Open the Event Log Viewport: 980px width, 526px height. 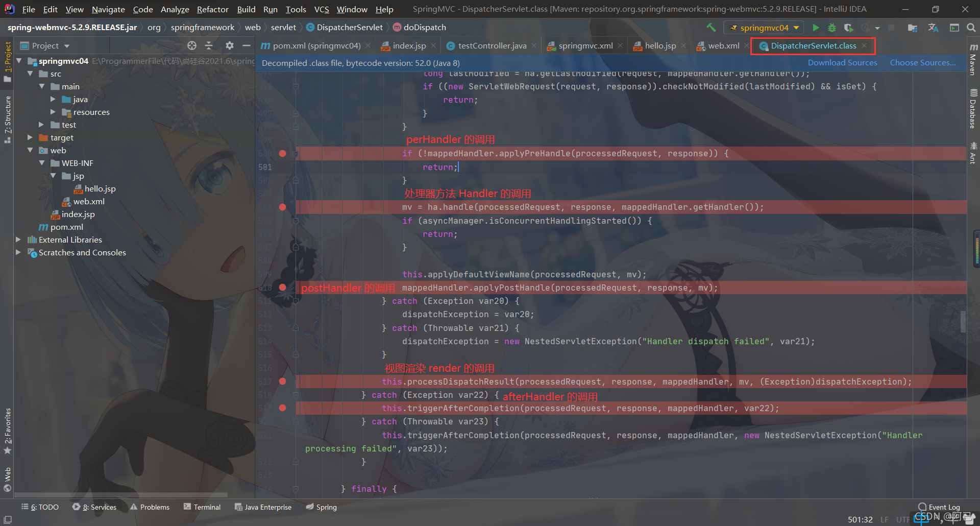939,507
